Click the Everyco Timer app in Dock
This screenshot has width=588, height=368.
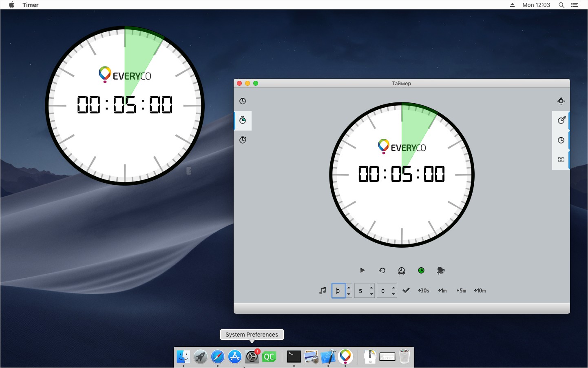pos(345,357)
